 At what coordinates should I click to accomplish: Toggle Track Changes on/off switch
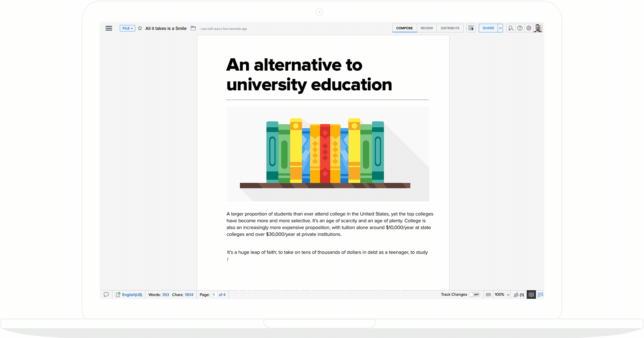pyautogui.click(x=474, y=295)
